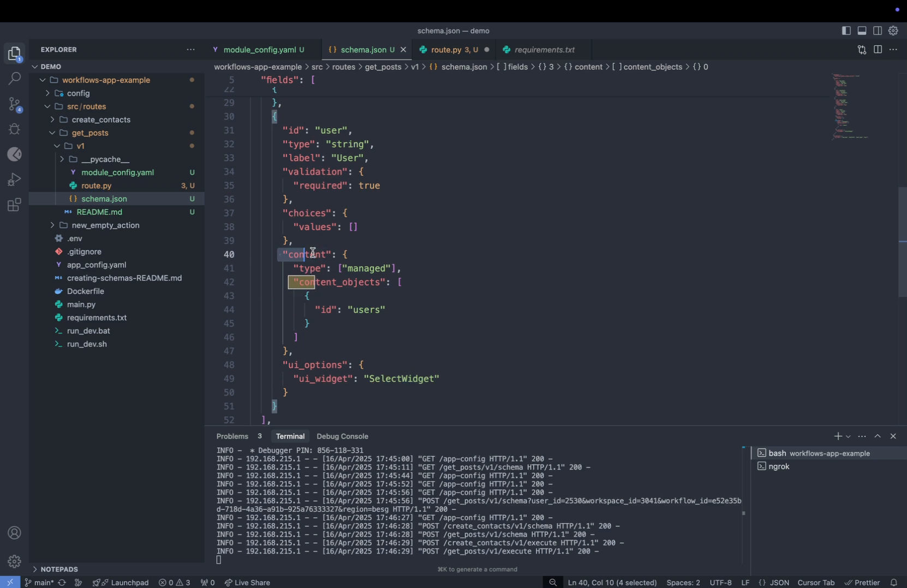
Task: Expand the create_contacts folder
Action: tap(101, 119)
